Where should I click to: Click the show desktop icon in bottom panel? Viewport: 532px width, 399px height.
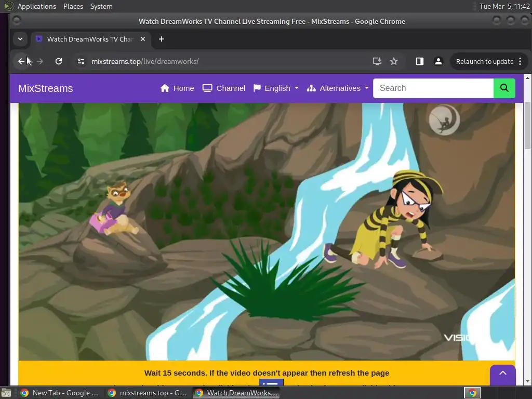pyautogui.click(x=6, y=393)
